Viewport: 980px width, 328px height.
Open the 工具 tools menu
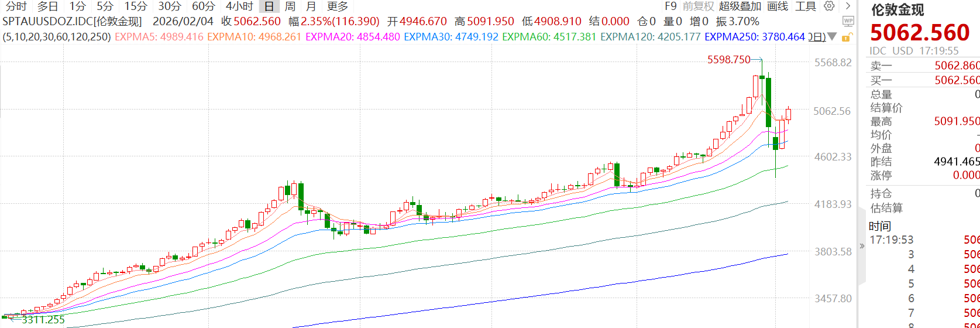806,6
